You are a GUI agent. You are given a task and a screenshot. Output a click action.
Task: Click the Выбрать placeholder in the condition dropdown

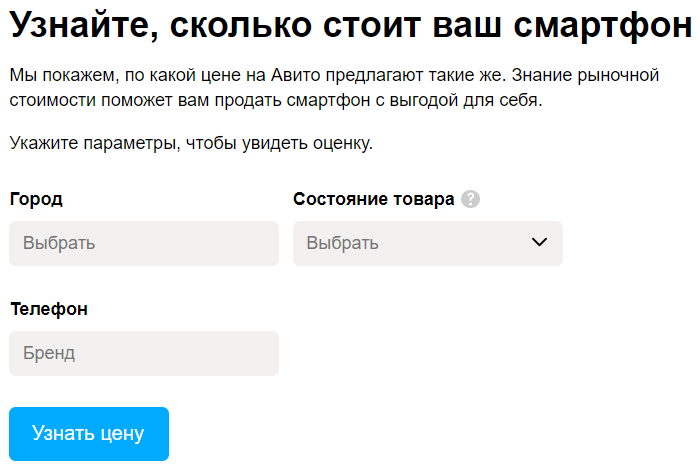pos(342,243)
